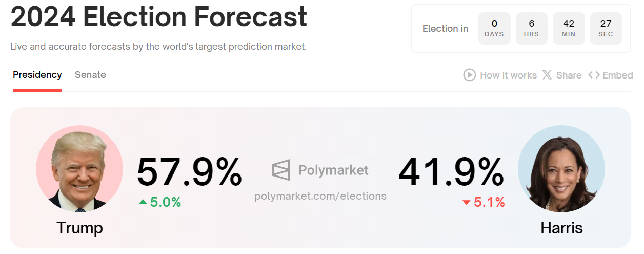The width and height of the screenshot is (644, 254).
Task: Click the Polymarket brand name text
Action: (333, 170)
